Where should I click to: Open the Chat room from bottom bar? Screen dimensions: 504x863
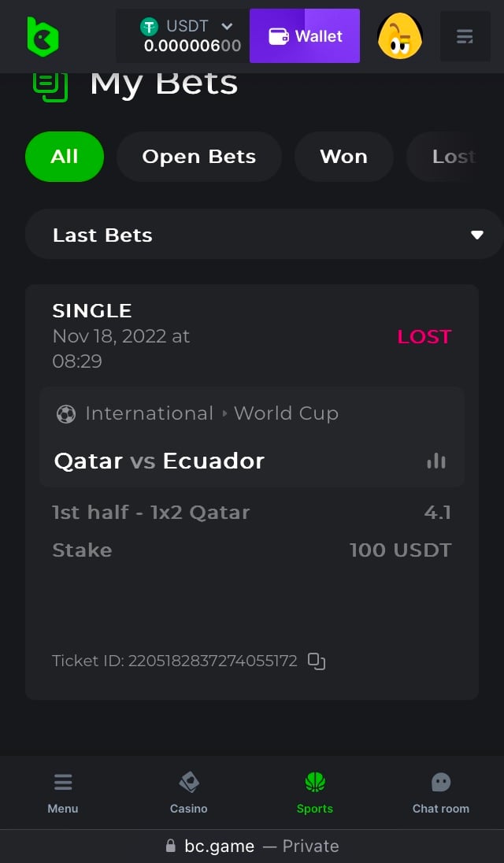(440, 792)
